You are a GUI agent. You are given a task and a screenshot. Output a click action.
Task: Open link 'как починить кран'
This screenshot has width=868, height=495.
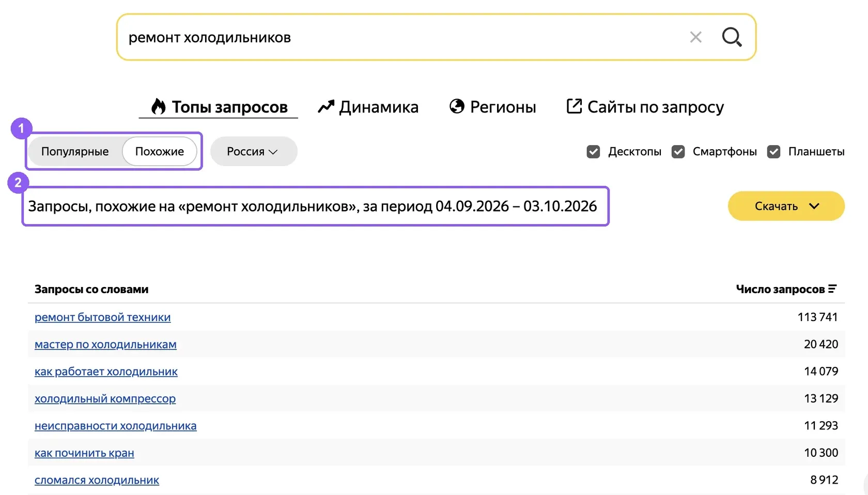click(84, 453)
